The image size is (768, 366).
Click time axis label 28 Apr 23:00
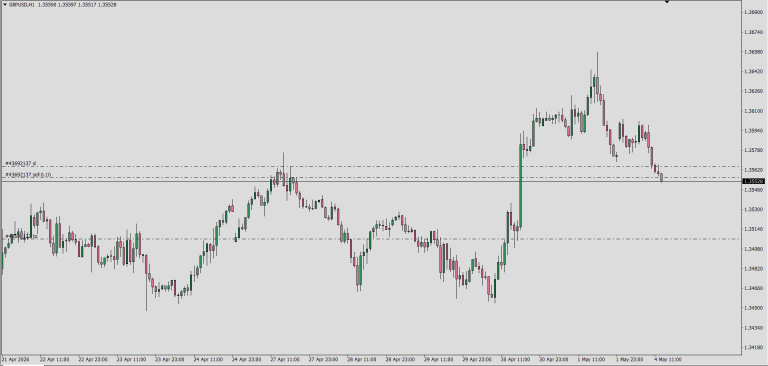(x=400, y=360)
